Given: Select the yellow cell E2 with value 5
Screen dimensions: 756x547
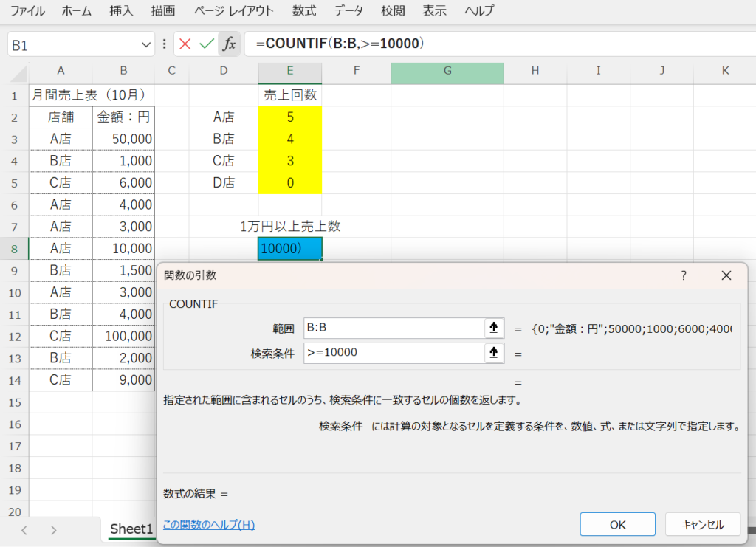Looking at the screenshot, I should tap(289, 117).
